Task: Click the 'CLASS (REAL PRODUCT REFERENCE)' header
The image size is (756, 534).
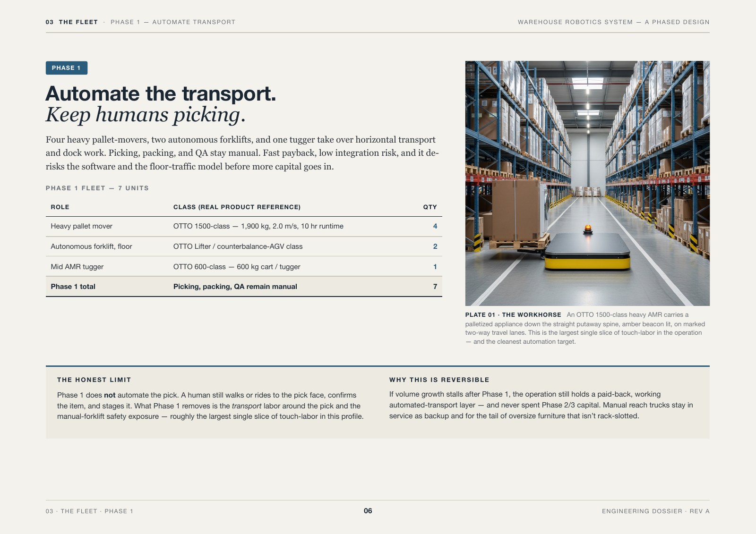Action: coord(237,207)
